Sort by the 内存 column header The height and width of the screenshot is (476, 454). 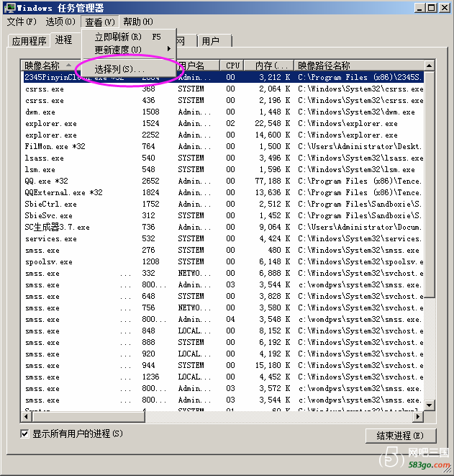[x=269, y=66]
